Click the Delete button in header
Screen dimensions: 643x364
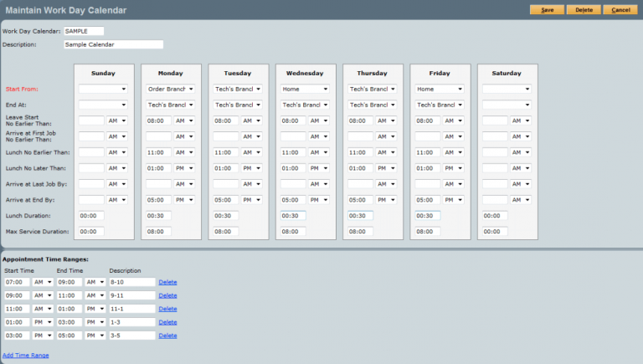584,10
